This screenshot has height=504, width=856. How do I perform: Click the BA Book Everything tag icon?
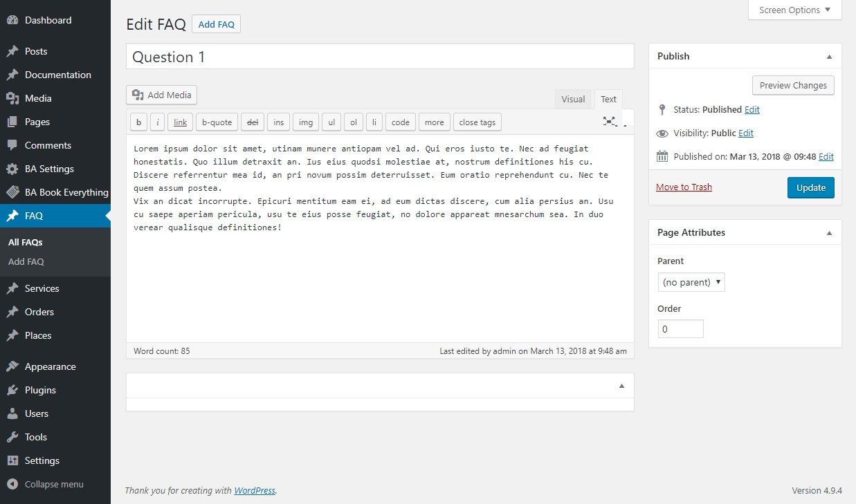tap(12, 192)
